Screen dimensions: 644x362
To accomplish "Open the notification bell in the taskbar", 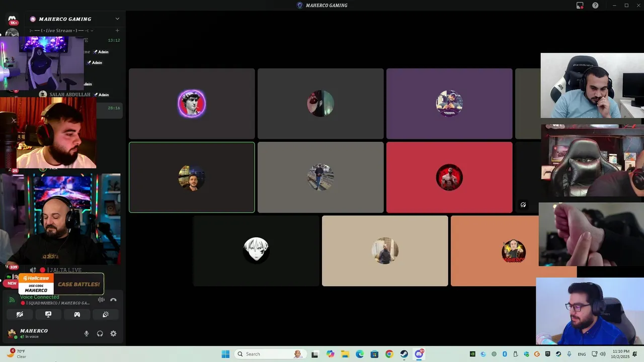I will (x=635, y=354).
